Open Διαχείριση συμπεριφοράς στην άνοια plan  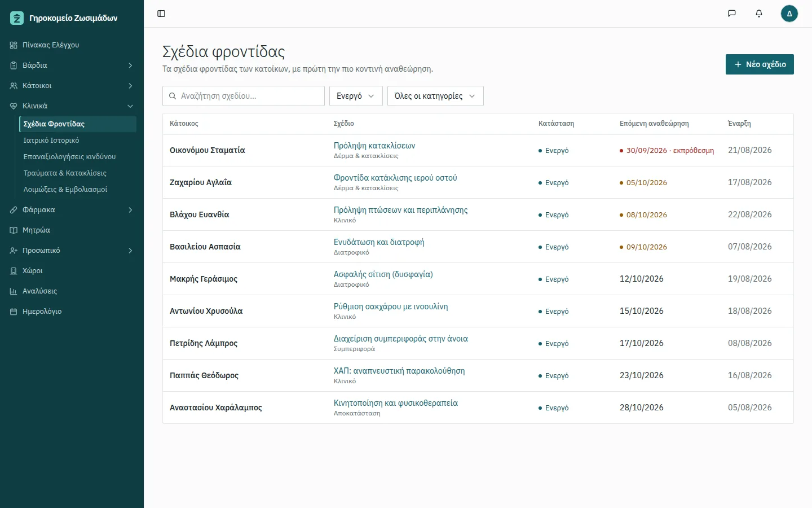tap(401, 339)
